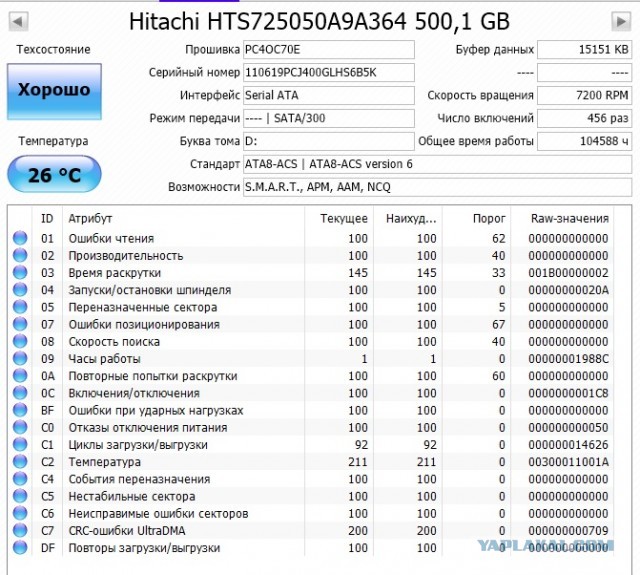
Task: Select the Переназначенные сектора attribute name
Action: (x=142, y=307)
